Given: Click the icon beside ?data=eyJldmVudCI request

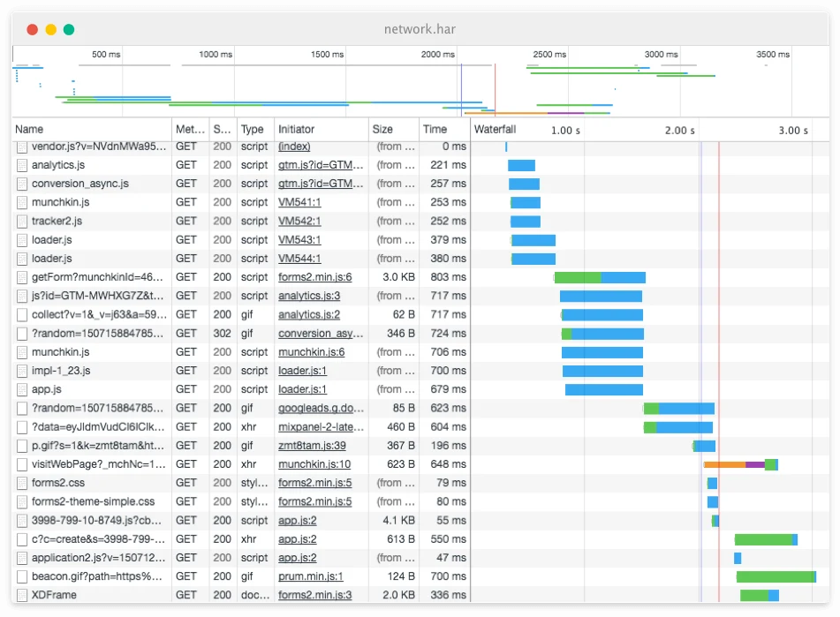Looking at the screenshot, I should pos(22,427).
